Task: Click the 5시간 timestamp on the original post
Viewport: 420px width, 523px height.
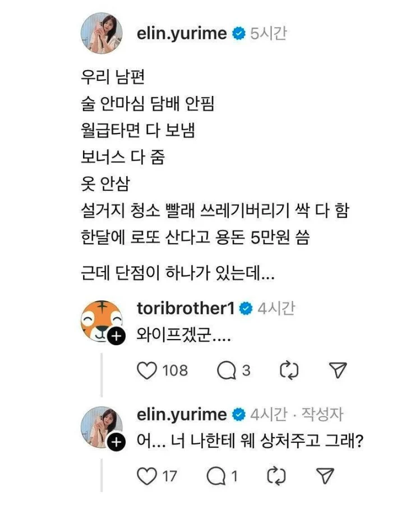Action: 268,34
